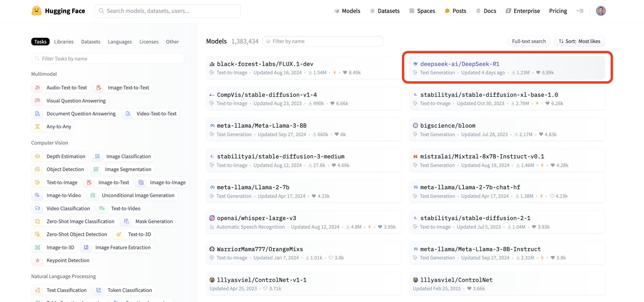This screenshot has width=644, height=302.
Task: Open the Sort: Most likes dropdown
Action: (x=579, y=41)
